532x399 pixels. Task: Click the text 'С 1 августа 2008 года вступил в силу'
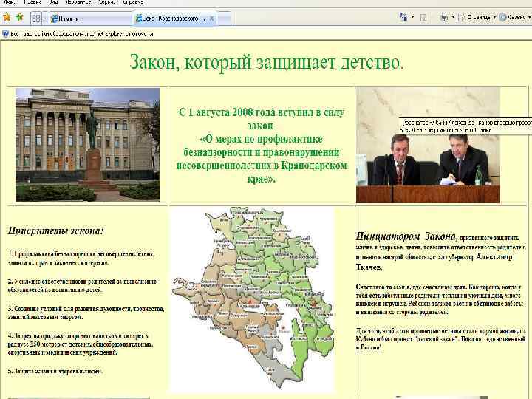[x=262, y=112]
